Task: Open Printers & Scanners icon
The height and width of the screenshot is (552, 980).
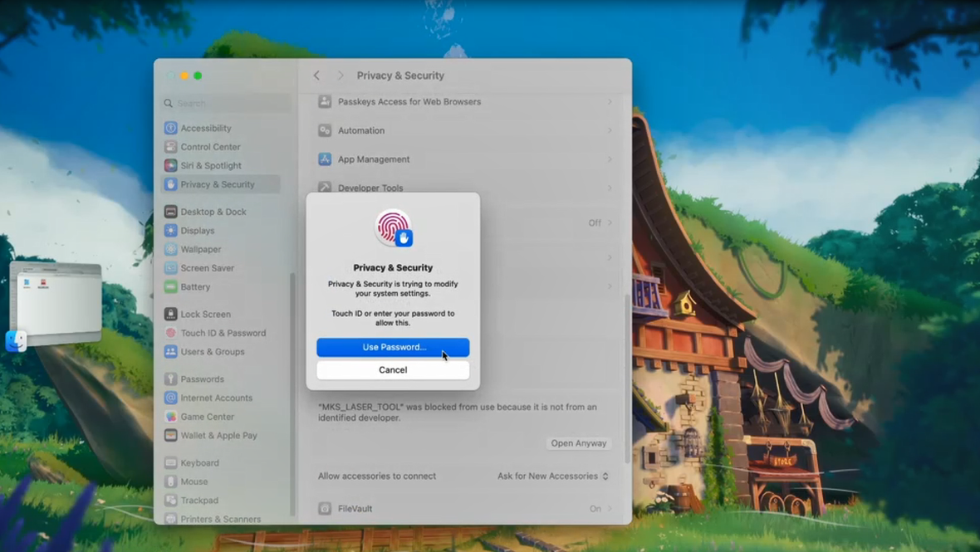Action: point(170,518)
